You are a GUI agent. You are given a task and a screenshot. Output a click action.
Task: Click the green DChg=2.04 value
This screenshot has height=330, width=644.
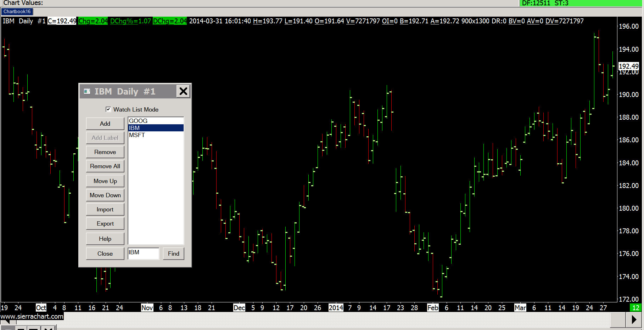[x=170, y=21]
